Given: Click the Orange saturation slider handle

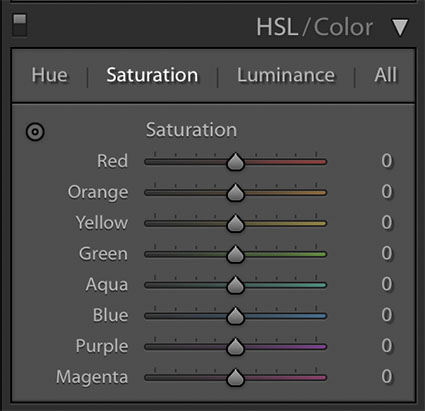Looking at the screenshot, I should [236, 192].
